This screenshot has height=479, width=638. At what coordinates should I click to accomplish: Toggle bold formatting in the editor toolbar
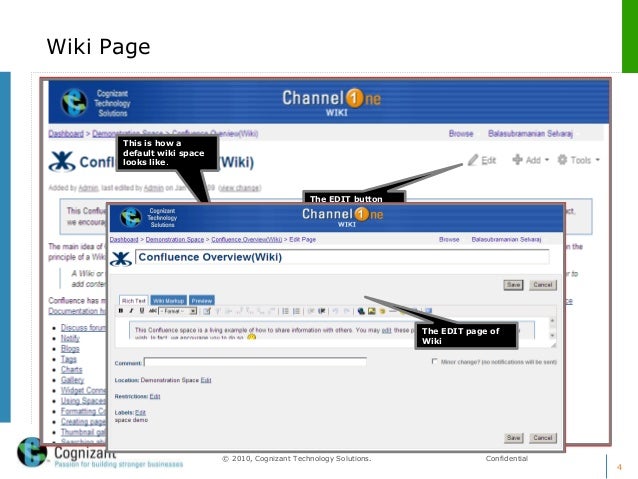click(x=121, y=311)
